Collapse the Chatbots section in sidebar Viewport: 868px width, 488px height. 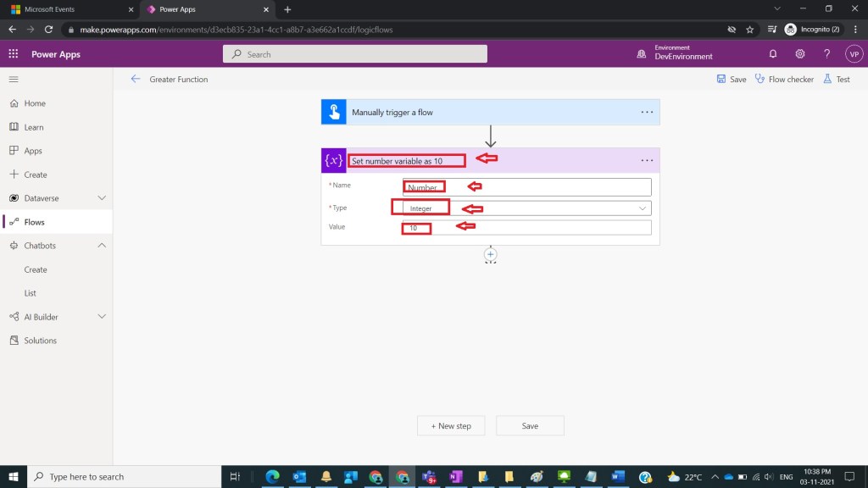click(102, 246)
